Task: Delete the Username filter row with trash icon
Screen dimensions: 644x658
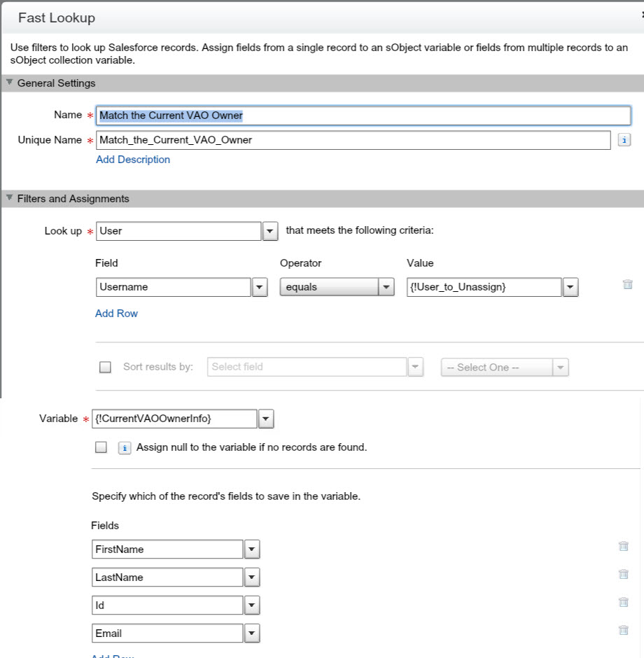Action: 627,284
